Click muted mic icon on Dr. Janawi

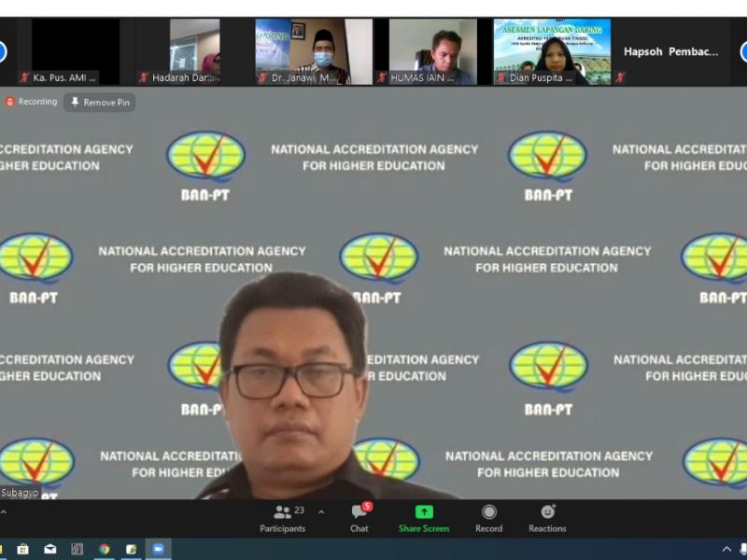tap(262, 77)
